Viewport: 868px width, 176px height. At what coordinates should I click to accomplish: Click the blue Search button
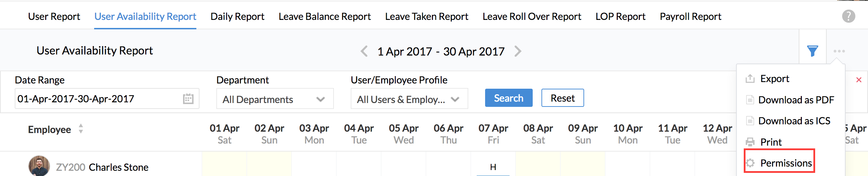pos(509,98)
